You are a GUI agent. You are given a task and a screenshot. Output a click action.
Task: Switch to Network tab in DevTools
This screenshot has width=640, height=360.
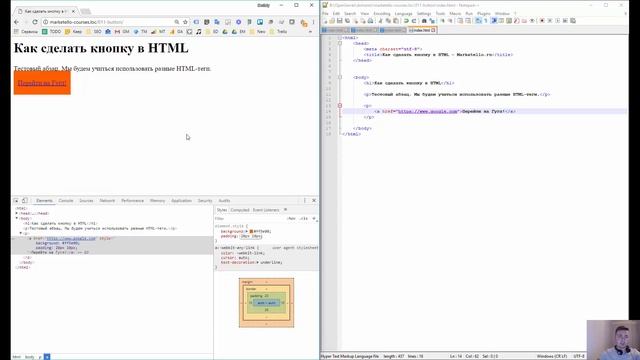point(107,200)
